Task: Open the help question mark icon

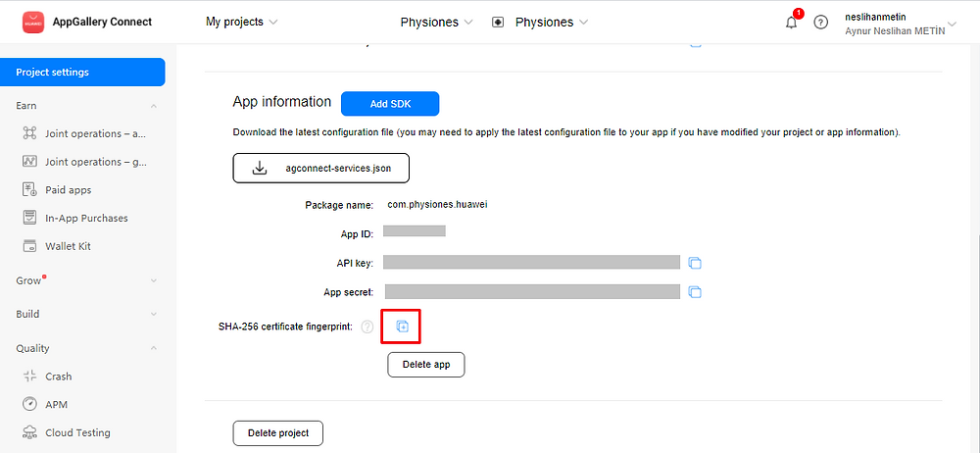Action: pyautogui.click(x=820, y=23)
